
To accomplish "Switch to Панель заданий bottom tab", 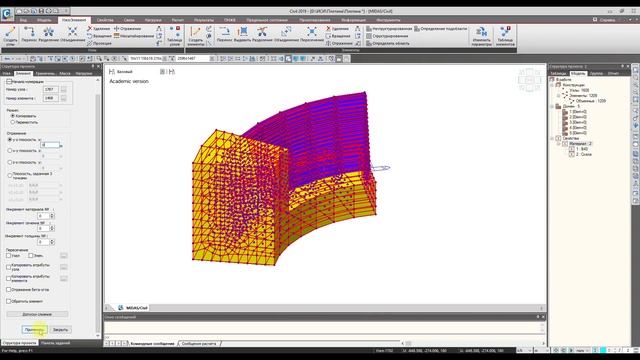I will [56, 343].
